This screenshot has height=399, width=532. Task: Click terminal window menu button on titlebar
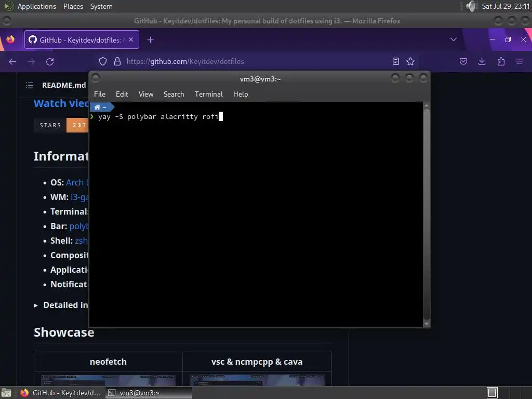coord(96,78)
